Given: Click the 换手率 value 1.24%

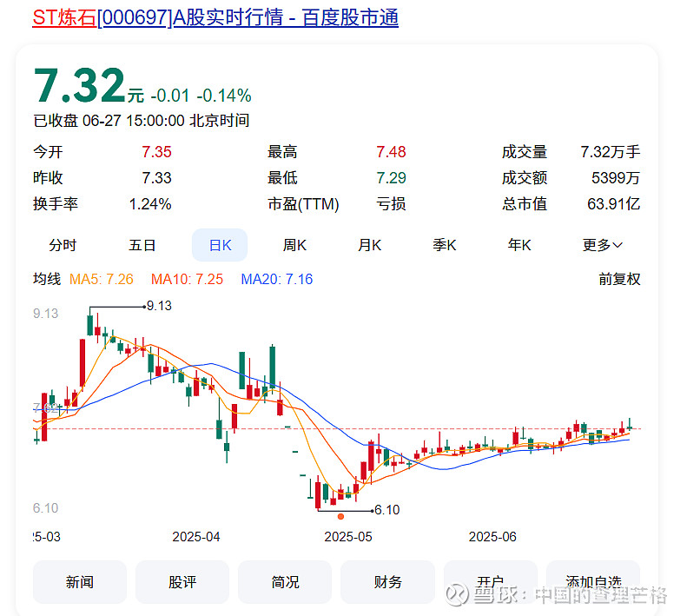Looking at the screenshot, I should click(x=150, y=204).
